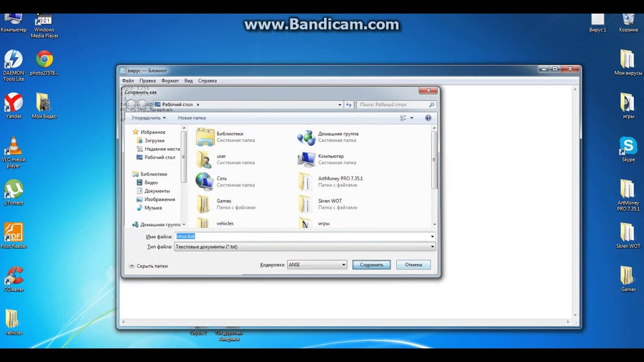
Task: Click the Рабочий стол breadcrumb in the address bar
Action: coord(177,105)
